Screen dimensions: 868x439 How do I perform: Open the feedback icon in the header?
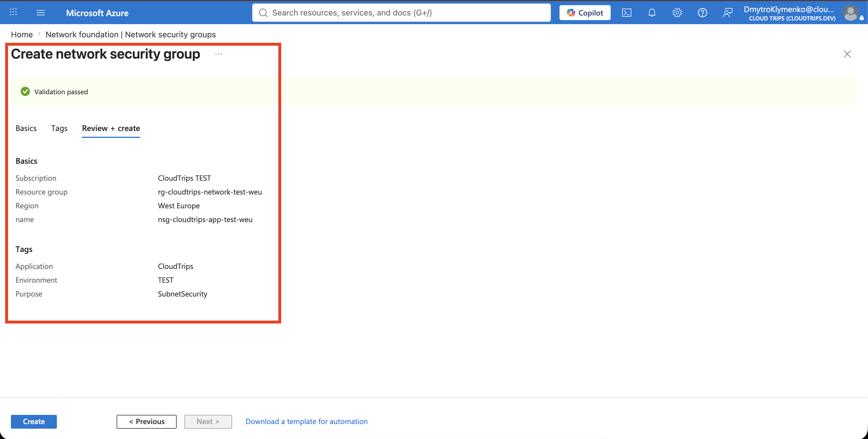tap(728, 13)
